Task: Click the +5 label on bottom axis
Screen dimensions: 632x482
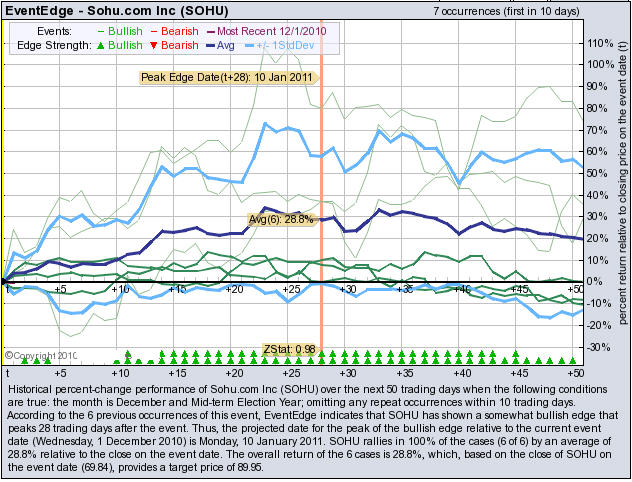Action: pyautogui.click(x=60, y=373)
